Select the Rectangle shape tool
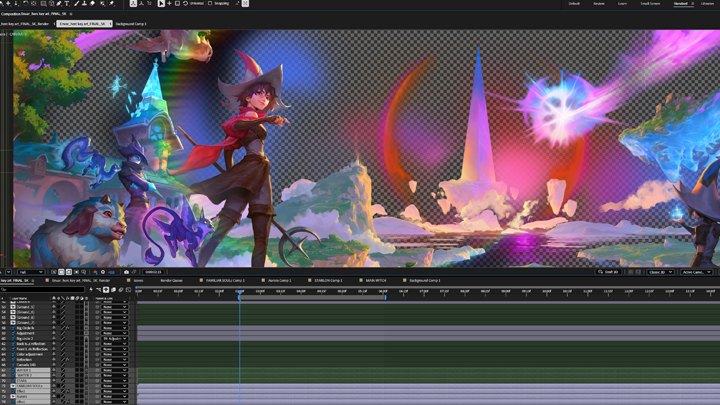The image size is (720, 405). click(44, 3)
